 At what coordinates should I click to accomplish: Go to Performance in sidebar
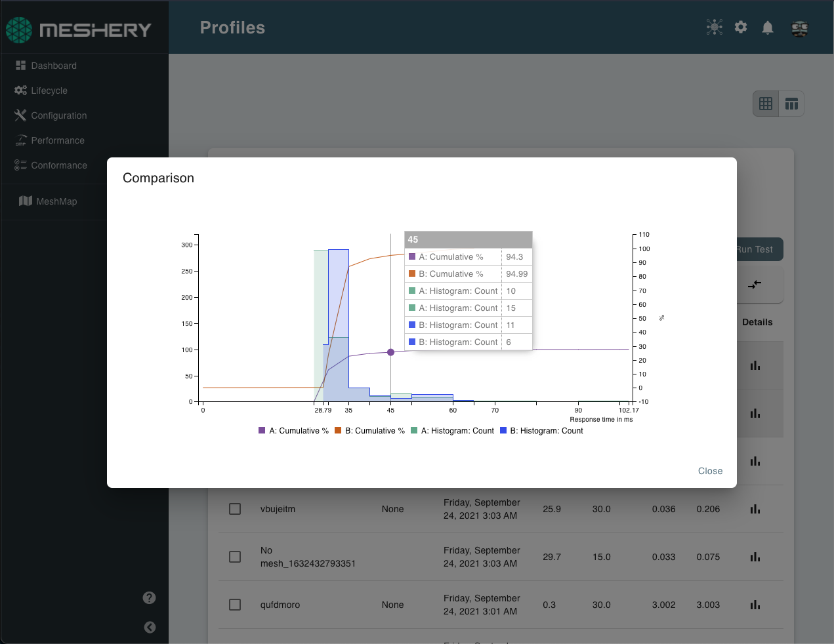click(57, 140)
